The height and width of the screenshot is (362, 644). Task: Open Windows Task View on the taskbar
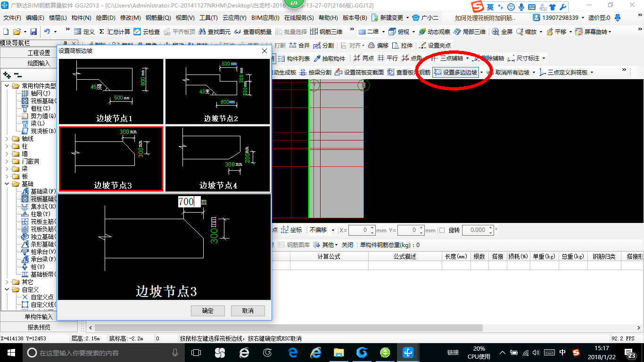tap(196, 352)
